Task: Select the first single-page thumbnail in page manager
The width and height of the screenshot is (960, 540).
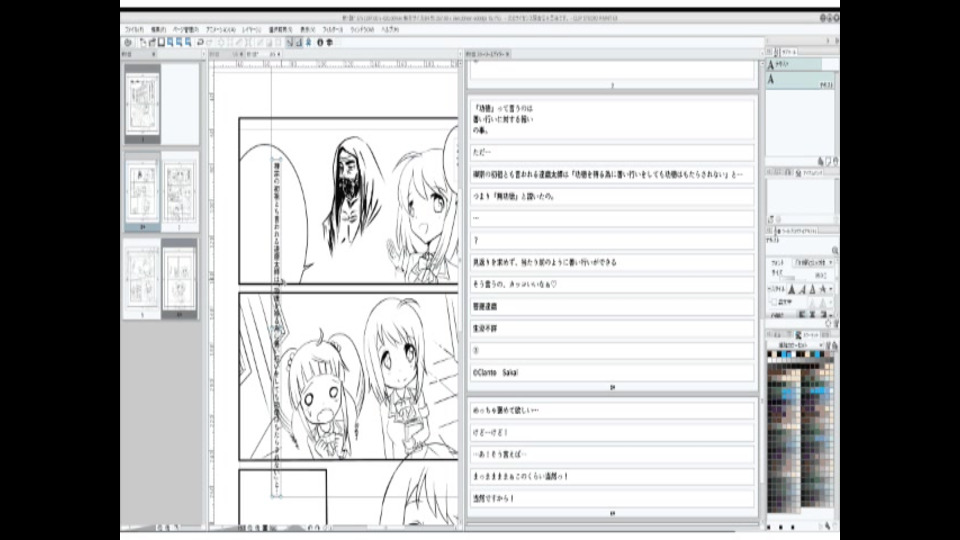Action: click(x=143, y=104)
